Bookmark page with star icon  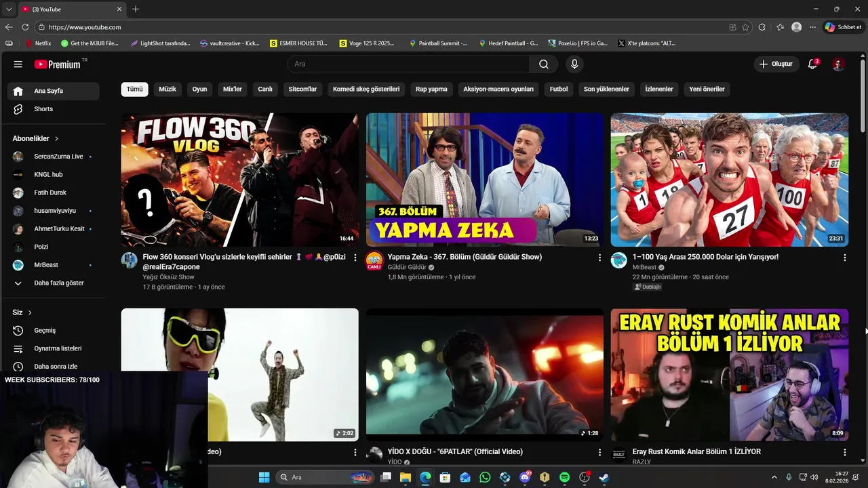click(x=745, y=27)
